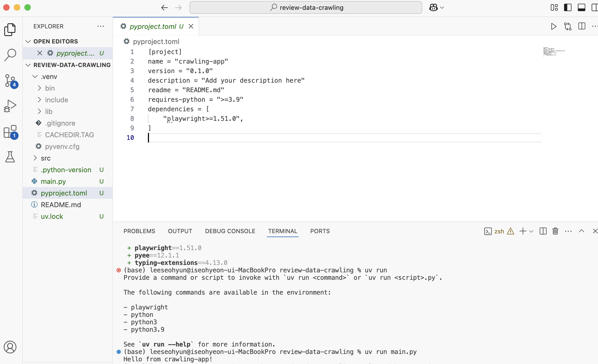This screenshot has height=364, width=598.
Task: Collapse the .venv folder
Action: pyautogui.click(x=49, y=77)
